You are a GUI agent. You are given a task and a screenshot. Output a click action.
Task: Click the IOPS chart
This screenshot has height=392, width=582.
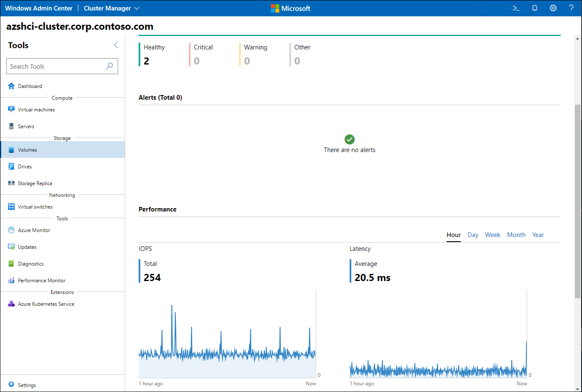coord(227,334)
